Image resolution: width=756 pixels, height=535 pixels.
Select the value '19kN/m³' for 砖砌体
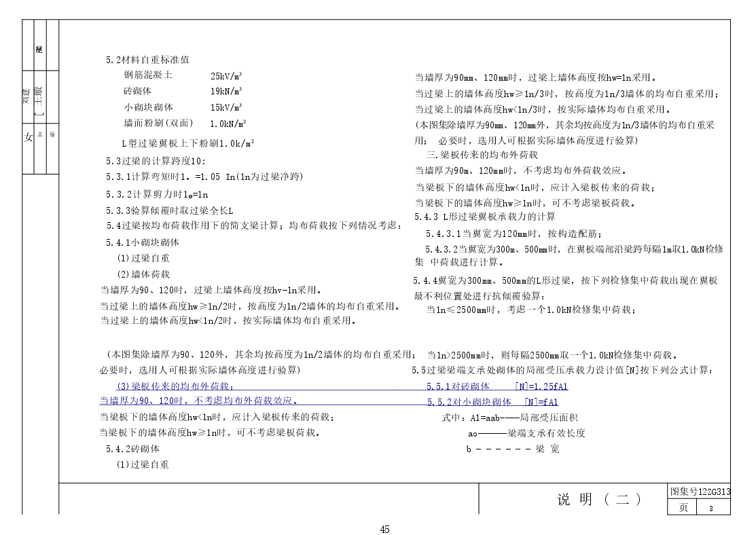tap(226, 91)
